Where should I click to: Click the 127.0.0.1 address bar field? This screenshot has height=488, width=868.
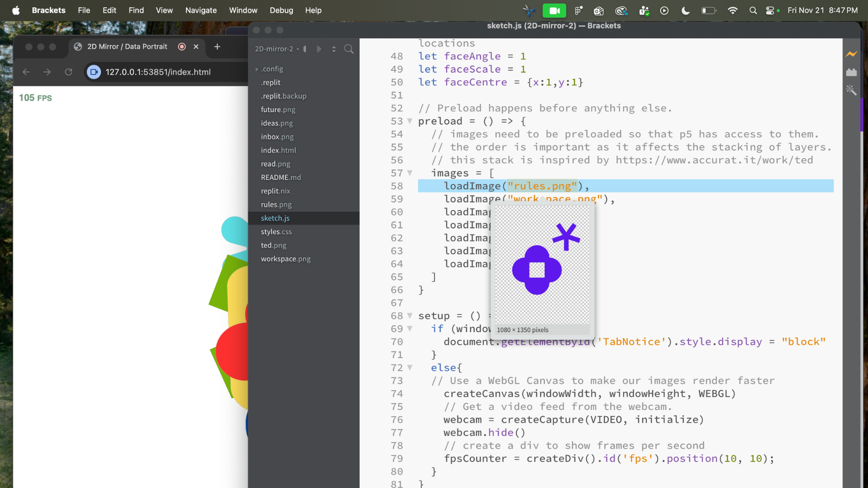158,72
